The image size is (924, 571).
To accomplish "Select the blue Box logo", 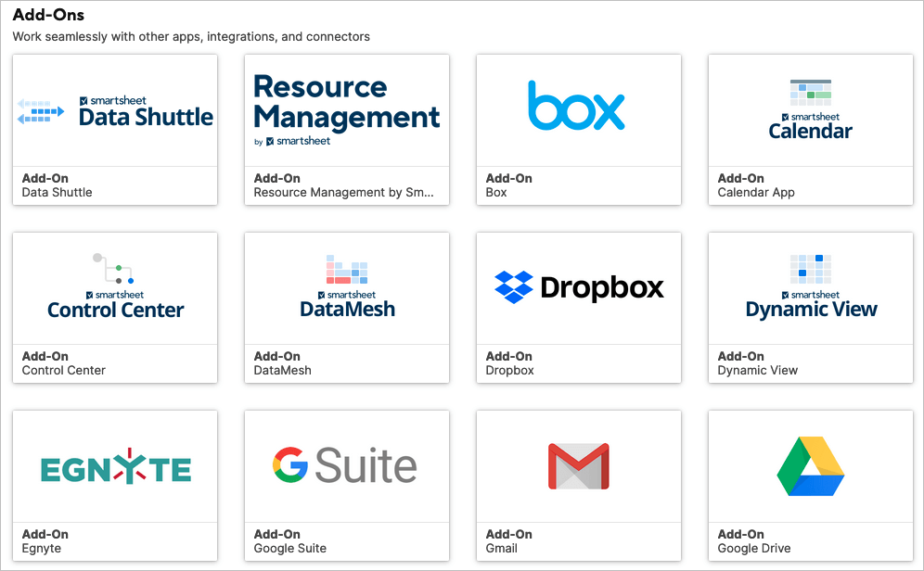I will [x=576, y=106].
